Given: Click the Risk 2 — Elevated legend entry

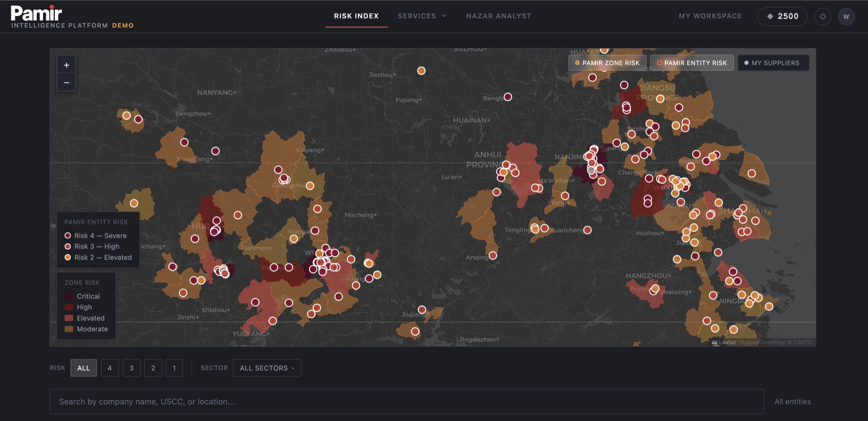Looking at the screenshot, I should pyautogui.click(x=98, y=257).
